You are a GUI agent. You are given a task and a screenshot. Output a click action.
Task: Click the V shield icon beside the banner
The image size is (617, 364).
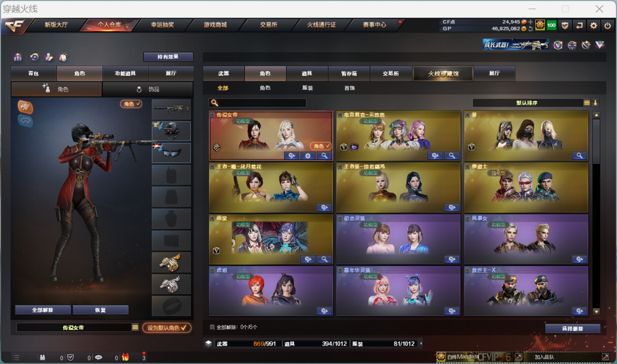coord(558,45)
